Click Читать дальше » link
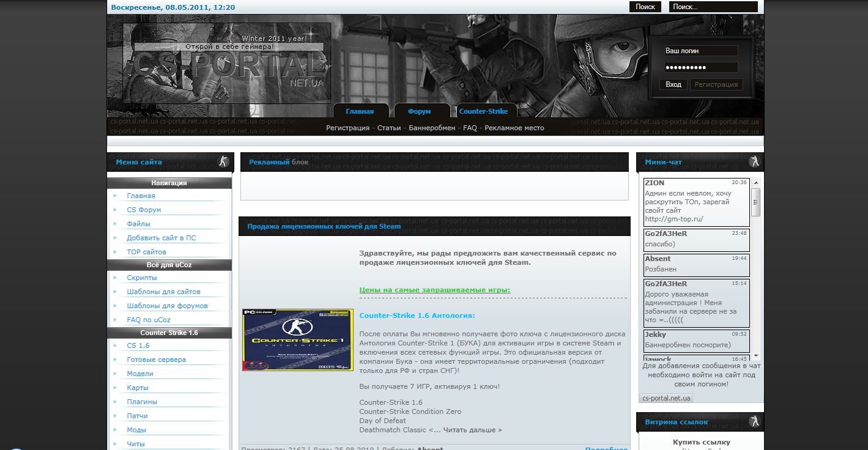This screenshot has height=450, width=868. pyautogui.click(x=472, y=430)
